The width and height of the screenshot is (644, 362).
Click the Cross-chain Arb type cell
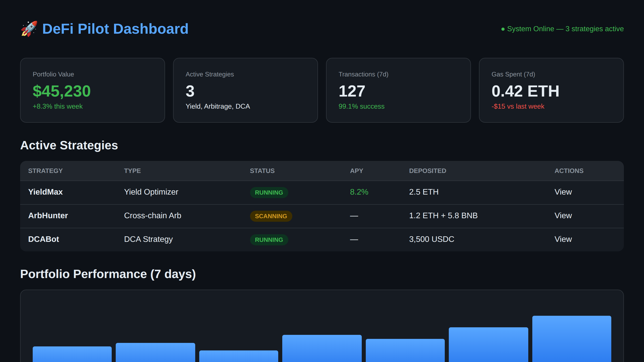point(153,215)
